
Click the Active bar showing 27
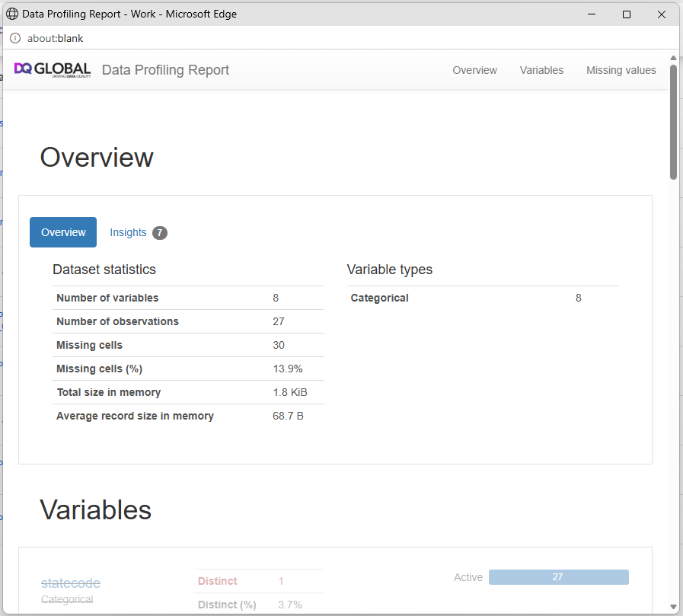(x=558, y=577)
